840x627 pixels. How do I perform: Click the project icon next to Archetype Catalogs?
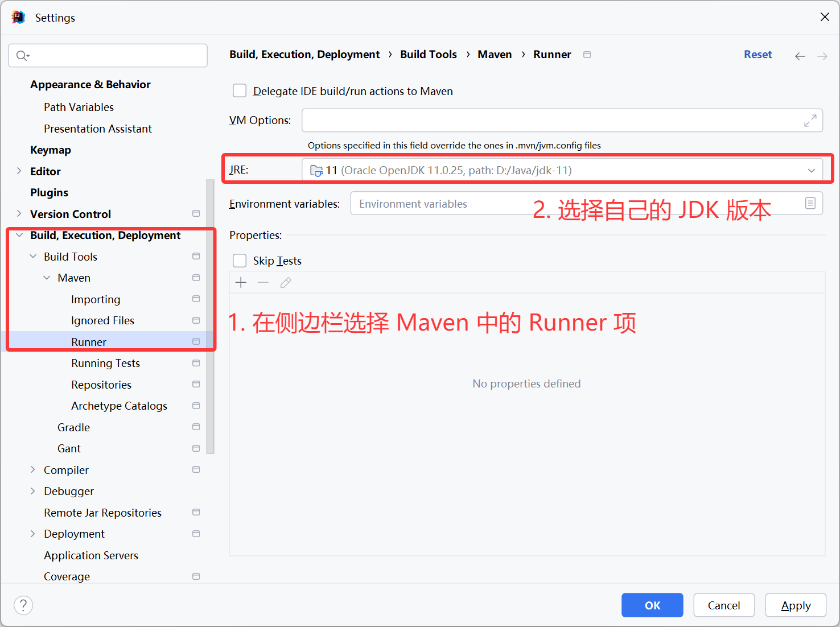click(196, 406)
